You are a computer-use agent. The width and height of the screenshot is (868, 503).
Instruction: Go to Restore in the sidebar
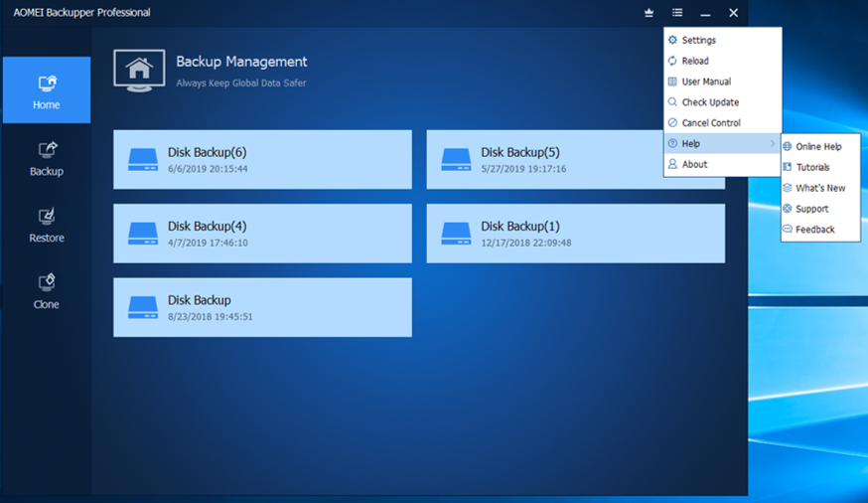point(47,225)
